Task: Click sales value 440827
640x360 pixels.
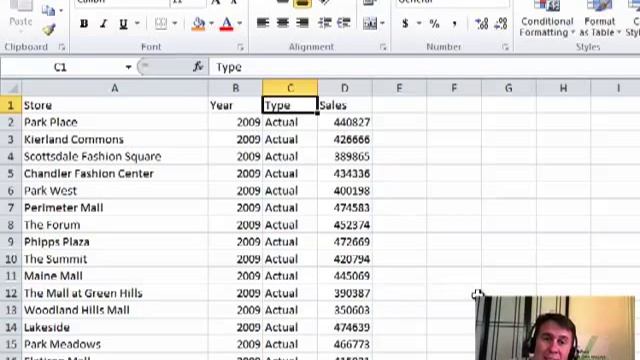Action: tap(345, 122)
